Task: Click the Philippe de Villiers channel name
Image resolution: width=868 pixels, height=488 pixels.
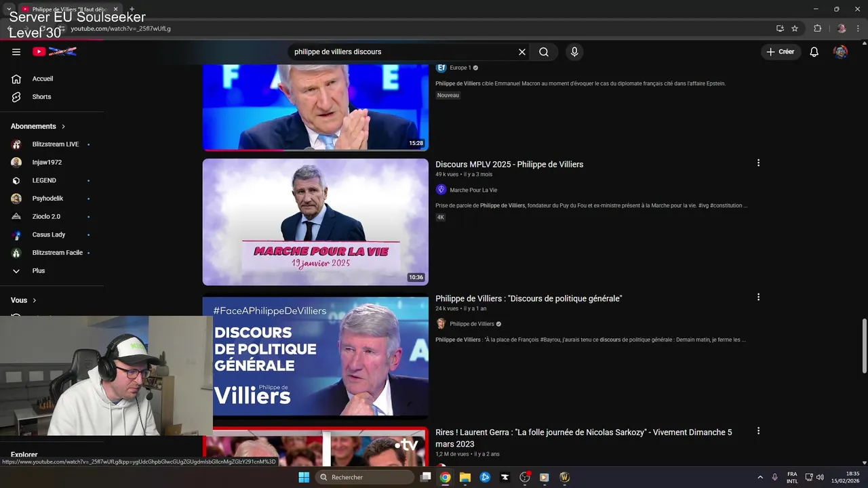Action: tap(472, 324)
